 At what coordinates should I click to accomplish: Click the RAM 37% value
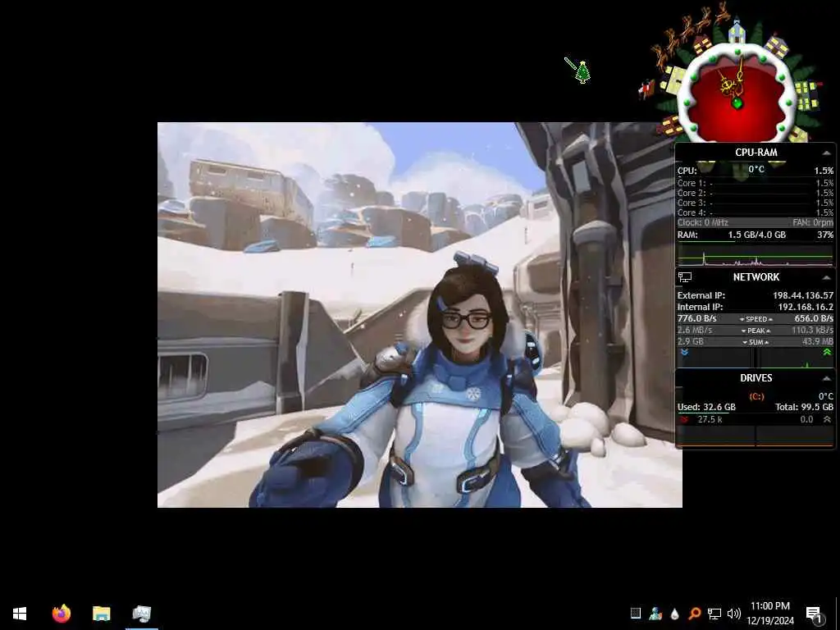(x=825, y=235)
